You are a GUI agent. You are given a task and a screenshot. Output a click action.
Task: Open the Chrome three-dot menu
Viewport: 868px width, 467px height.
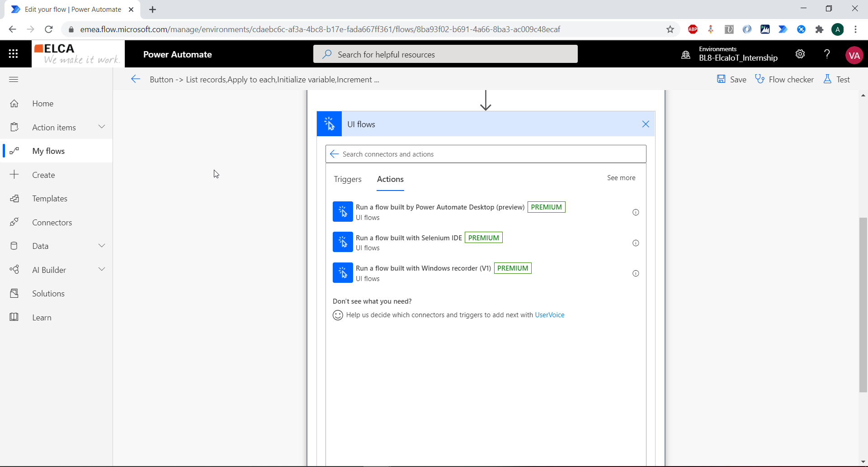[855, 29]
